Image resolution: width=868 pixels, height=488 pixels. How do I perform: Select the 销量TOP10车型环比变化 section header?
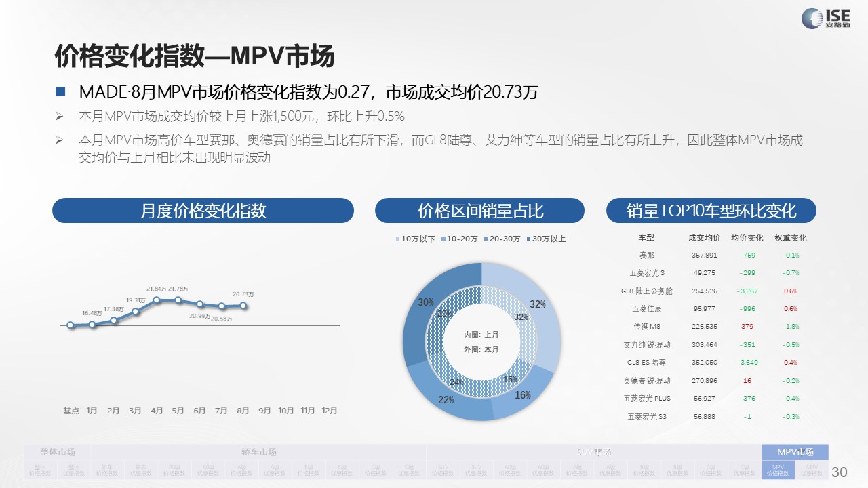pyautogui.click(x=711, y=210)
